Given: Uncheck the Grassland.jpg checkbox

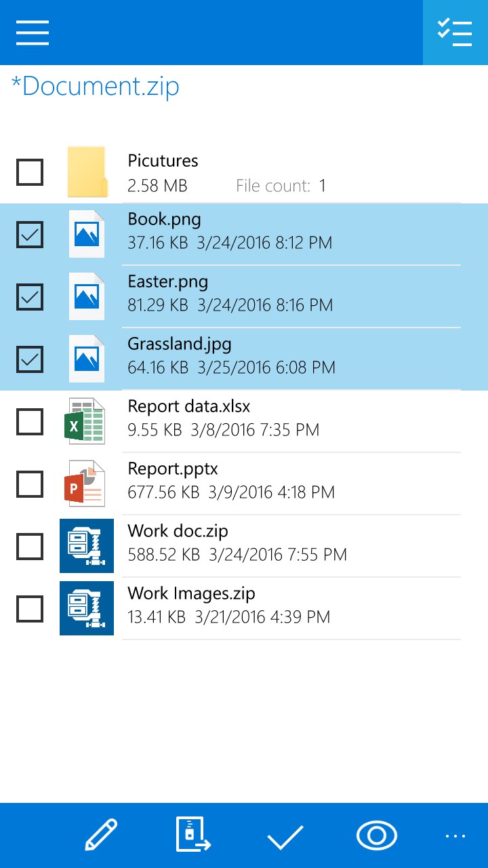Looking at the screenshot, I should (x=30, y=359).
